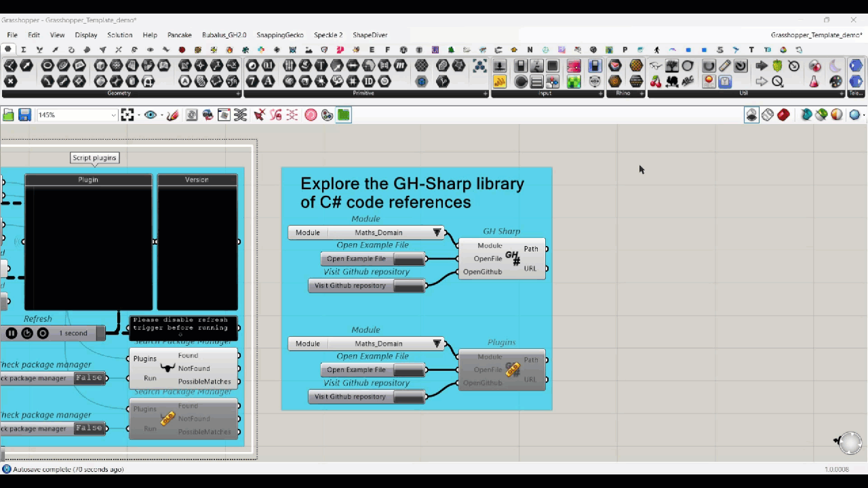Open the Pancake menu
The image size is (868, 488).
tap(180, 35)
